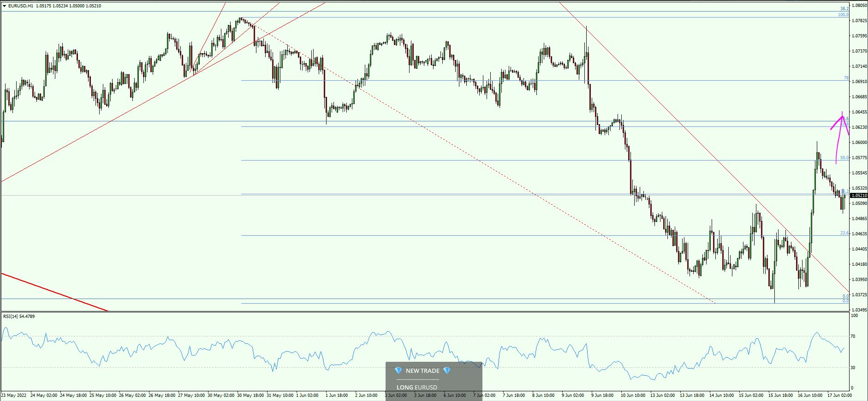Click the RSI scale value 100

point(855,316)
